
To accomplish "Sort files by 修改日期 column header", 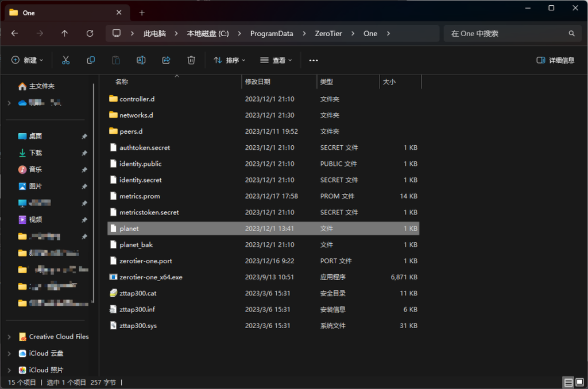I will tap(257, 82).
